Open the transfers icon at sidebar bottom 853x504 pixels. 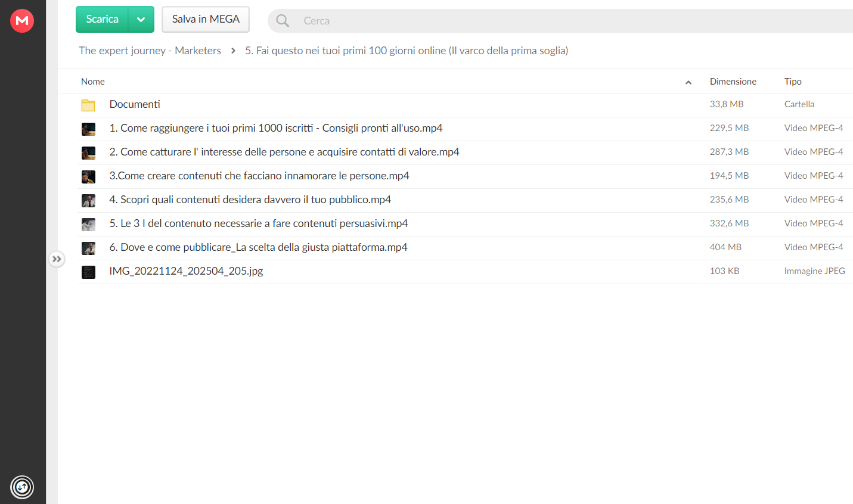coord(22,487)
